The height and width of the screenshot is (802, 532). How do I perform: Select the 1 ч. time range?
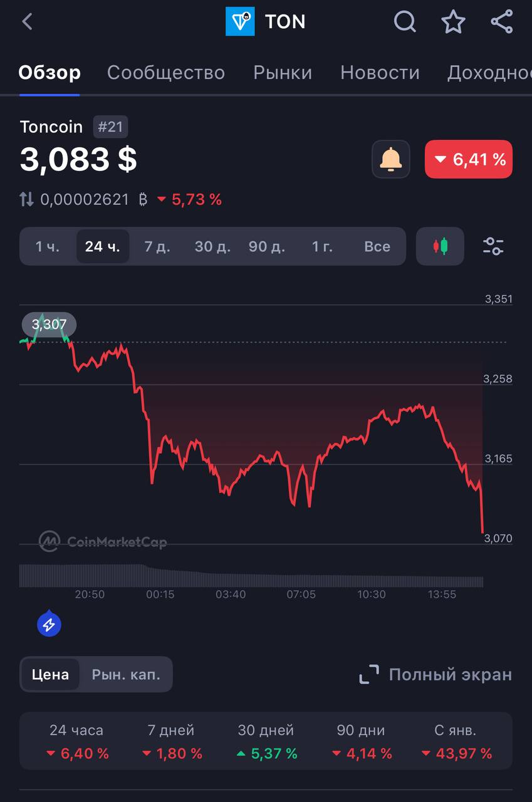(x=48, y=246)
